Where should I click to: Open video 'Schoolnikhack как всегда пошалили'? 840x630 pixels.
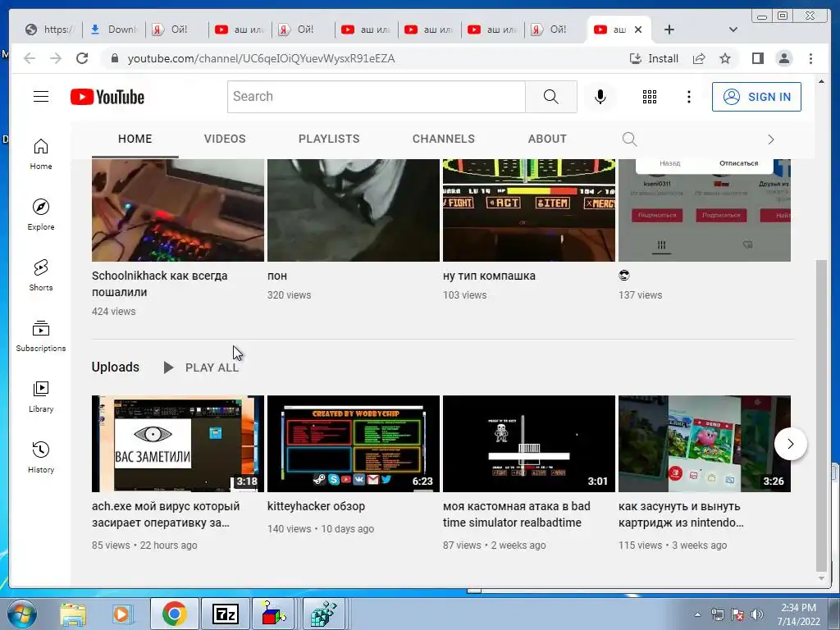pyautogui.click(x=160, y=284)
